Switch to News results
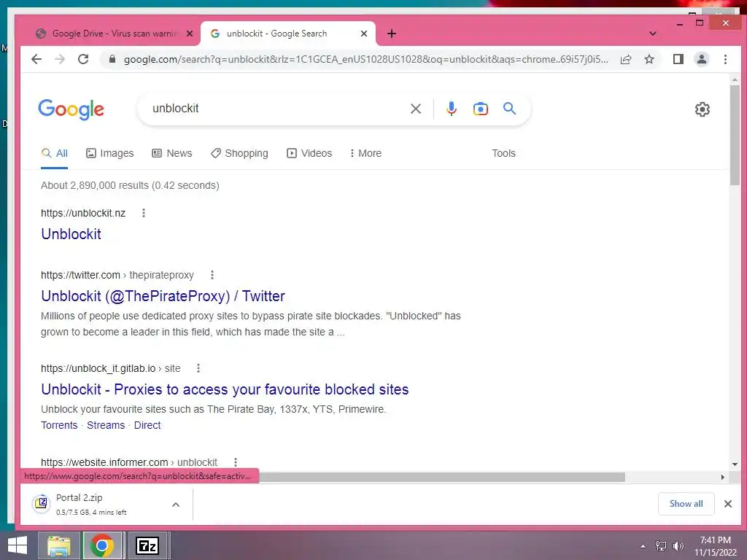The width and height of the screenshot is (747, 560). point(171,153)
